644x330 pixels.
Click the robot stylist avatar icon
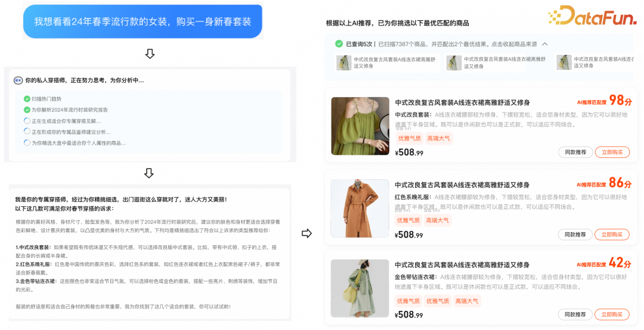point(18,80)
